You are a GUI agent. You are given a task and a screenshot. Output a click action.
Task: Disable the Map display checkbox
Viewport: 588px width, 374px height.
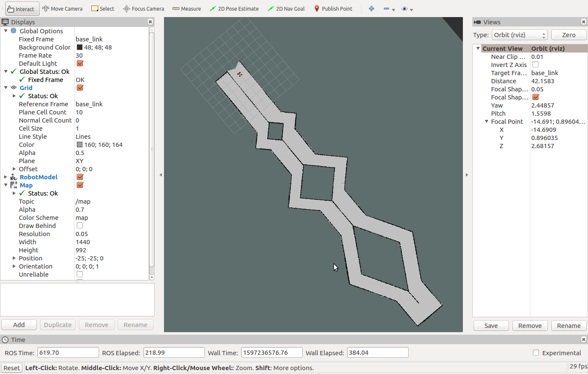[x=80, y=185]
